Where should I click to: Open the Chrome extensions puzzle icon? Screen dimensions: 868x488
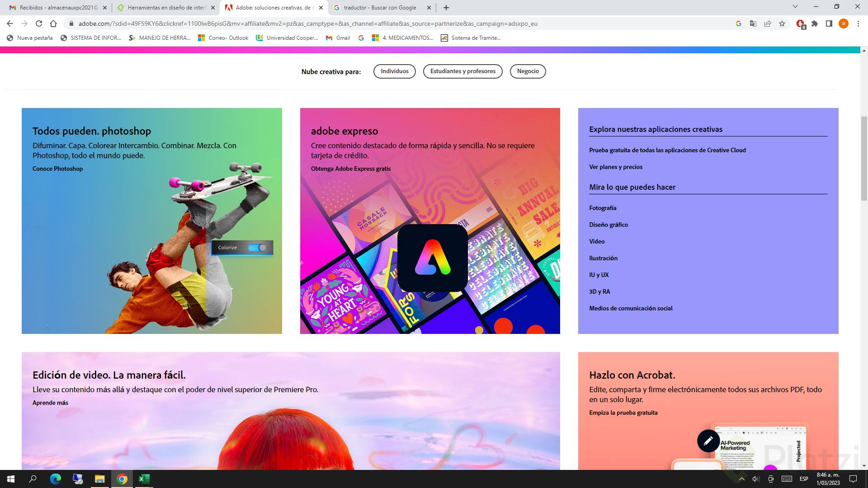815,23
